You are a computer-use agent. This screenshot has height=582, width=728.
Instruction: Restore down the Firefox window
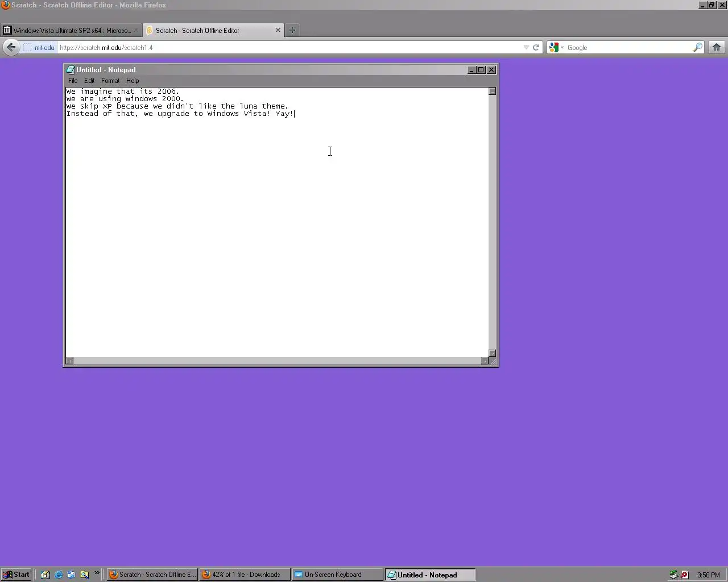[x=711, y=5]
